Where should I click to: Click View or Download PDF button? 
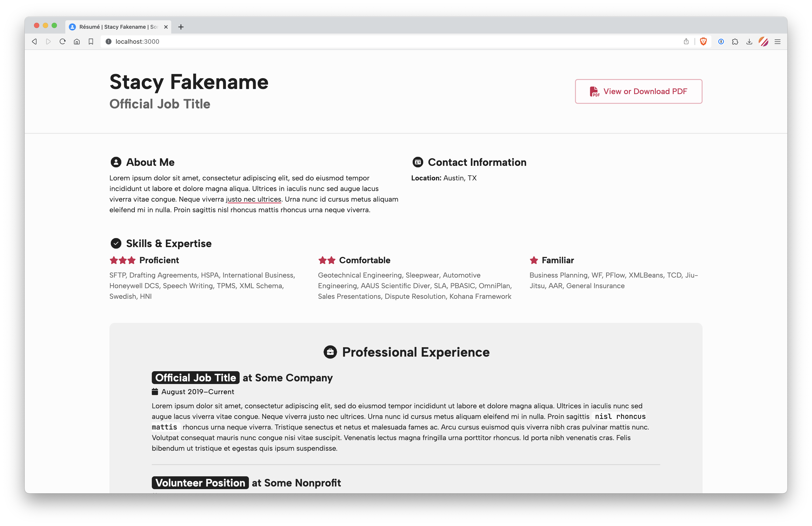pyautogui.click(x=638, y=91)
